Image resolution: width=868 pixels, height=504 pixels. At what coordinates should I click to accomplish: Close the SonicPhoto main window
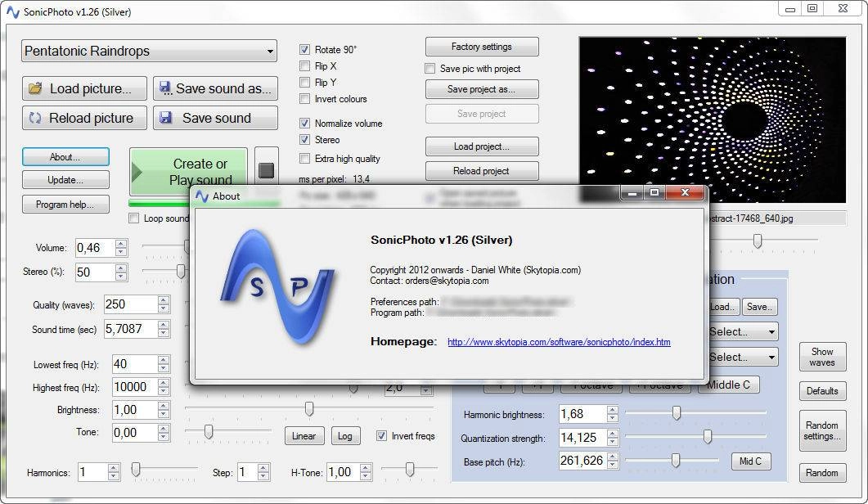(x=843, y=9)
